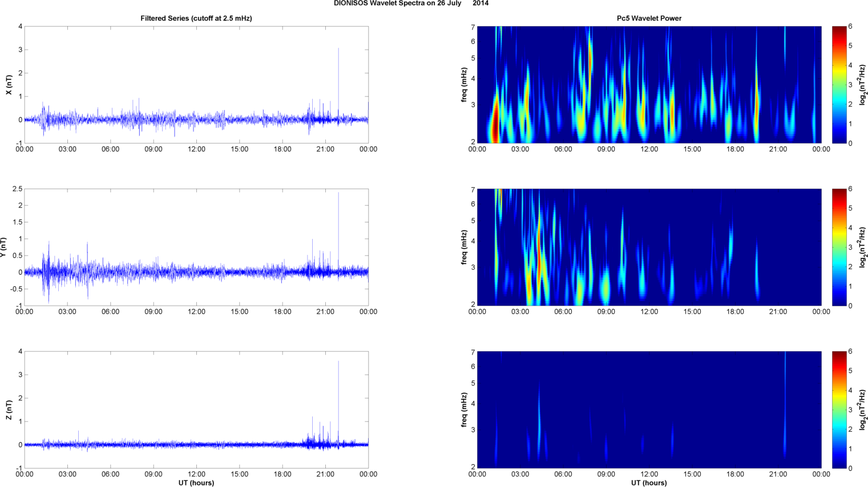Image resolution: width=868 pixels, height=487 pixels.
Task: Click the '15:00' tick under the Y wavelet spectrogram
Action: (692, 312)
